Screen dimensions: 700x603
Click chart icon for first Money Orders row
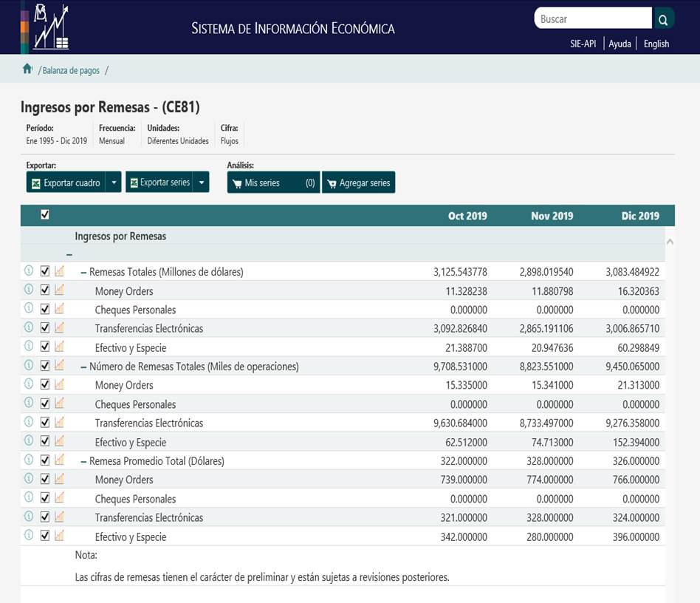click(x=60, y=290)
